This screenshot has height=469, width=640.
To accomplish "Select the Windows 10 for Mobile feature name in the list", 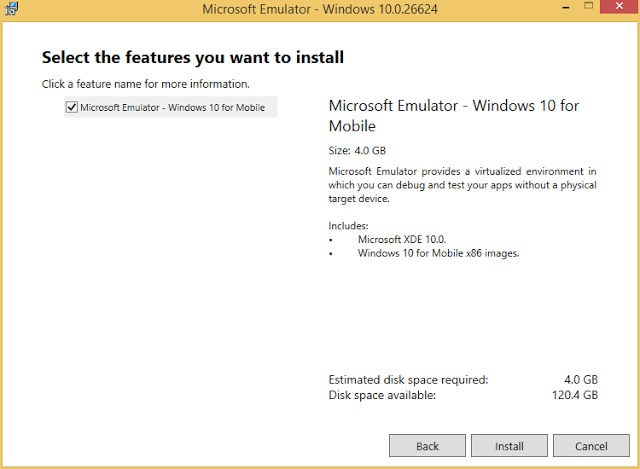I will (x=172, y=108).
